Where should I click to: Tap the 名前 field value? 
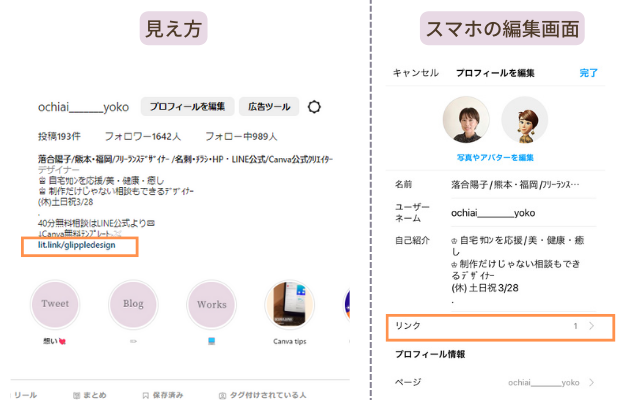point(515,184)
